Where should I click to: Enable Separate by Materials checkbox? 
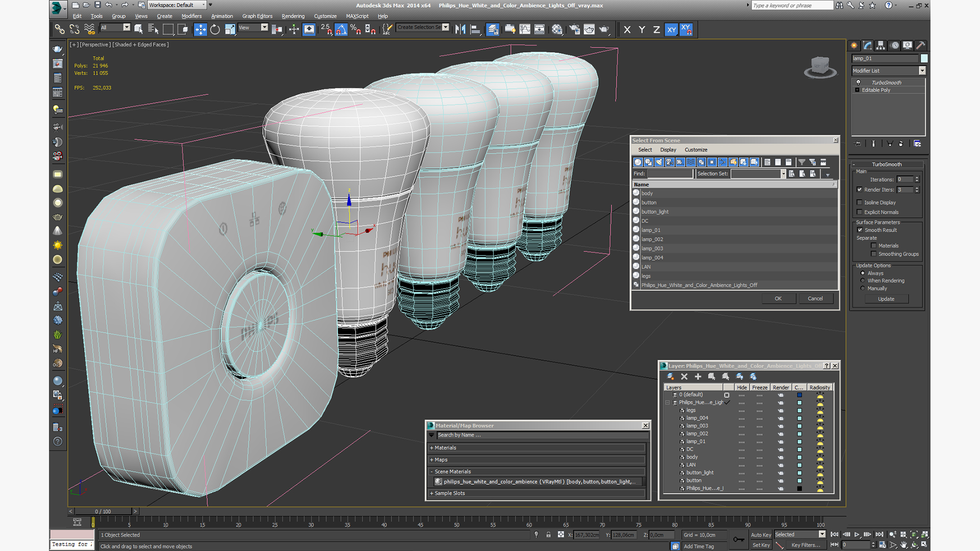(x=874, y=246)
